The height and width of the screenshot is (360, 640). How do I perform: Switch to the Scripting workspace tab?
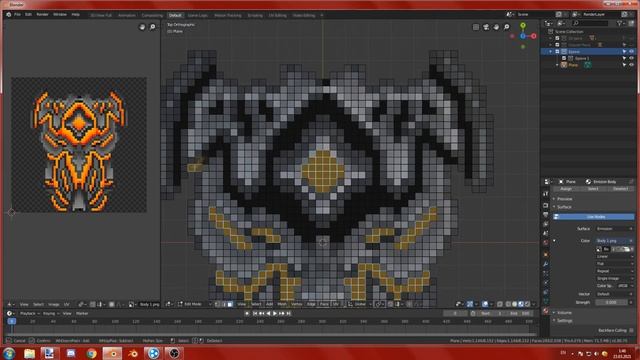tap(255, 15)
